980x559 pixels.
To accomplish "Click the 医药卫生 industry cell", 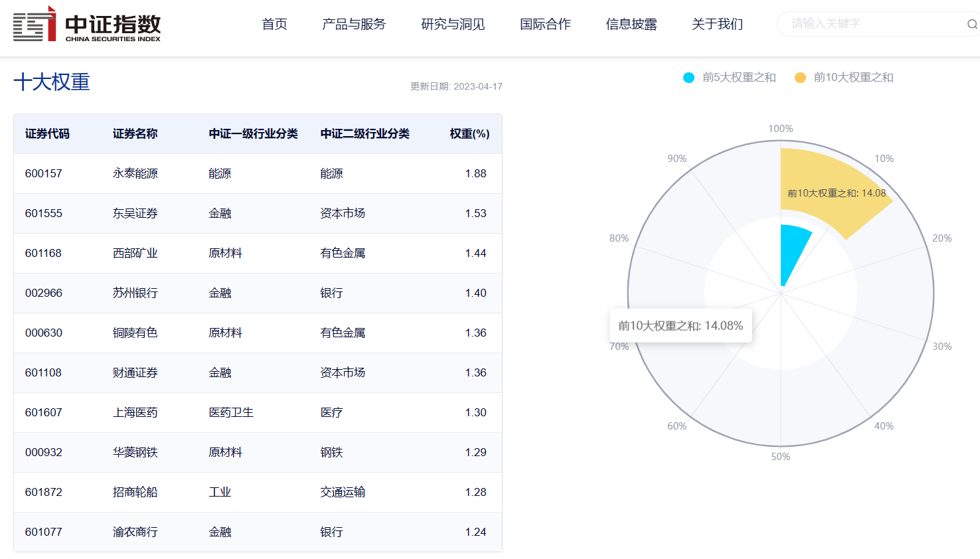I will tap(231, 413).
